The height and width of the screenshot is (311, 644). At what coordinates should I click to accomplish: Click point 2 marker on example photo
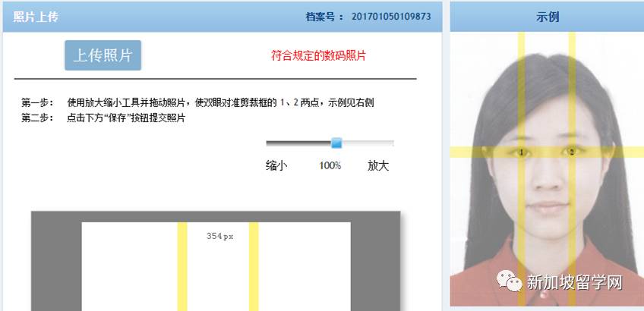click(x=572, y=152)
